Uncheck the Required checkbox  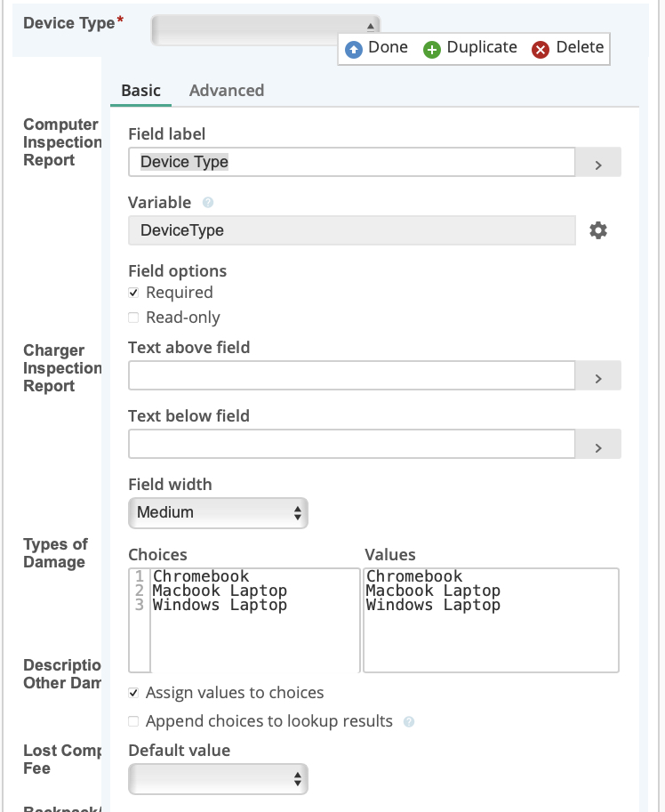pyautogui.click(x=133, y=293)
